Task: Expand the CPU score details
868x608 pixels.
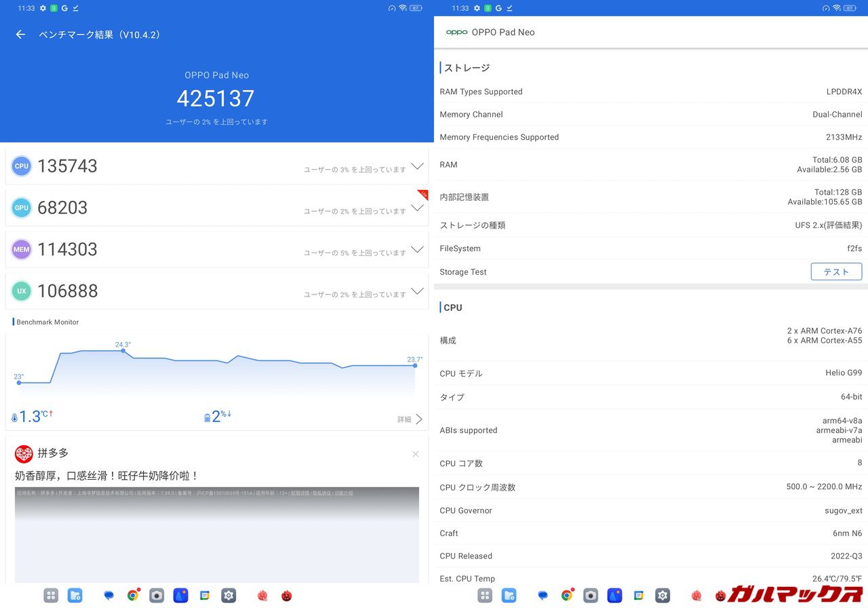Action: tap(417, 166)
